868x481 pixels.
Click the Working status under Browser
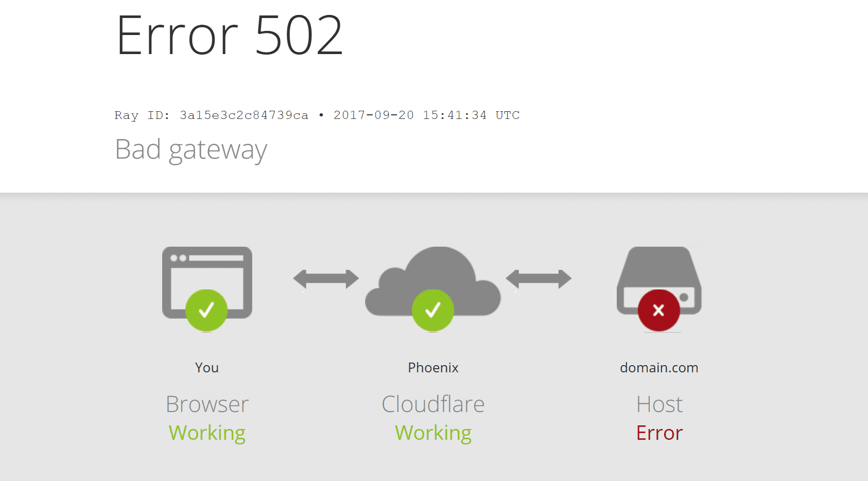pyautogui.click(x=207, y=434)
